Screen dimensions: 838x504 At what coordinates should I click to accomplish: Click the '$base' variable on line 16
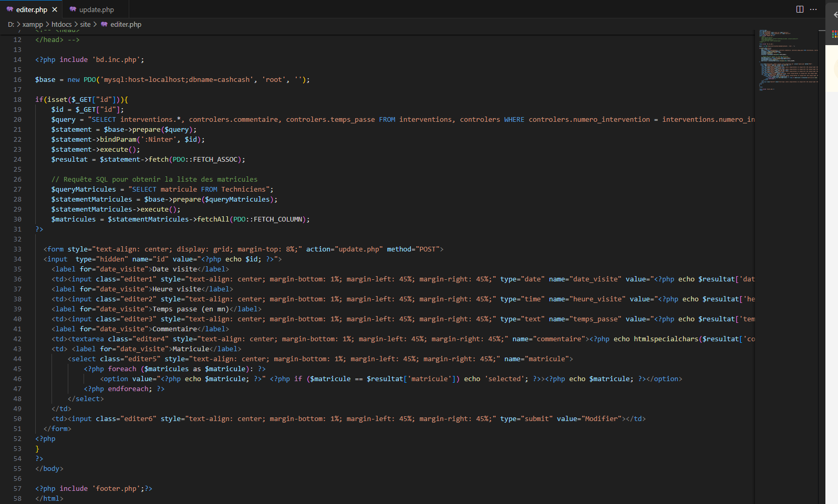(x=45, y=79)
